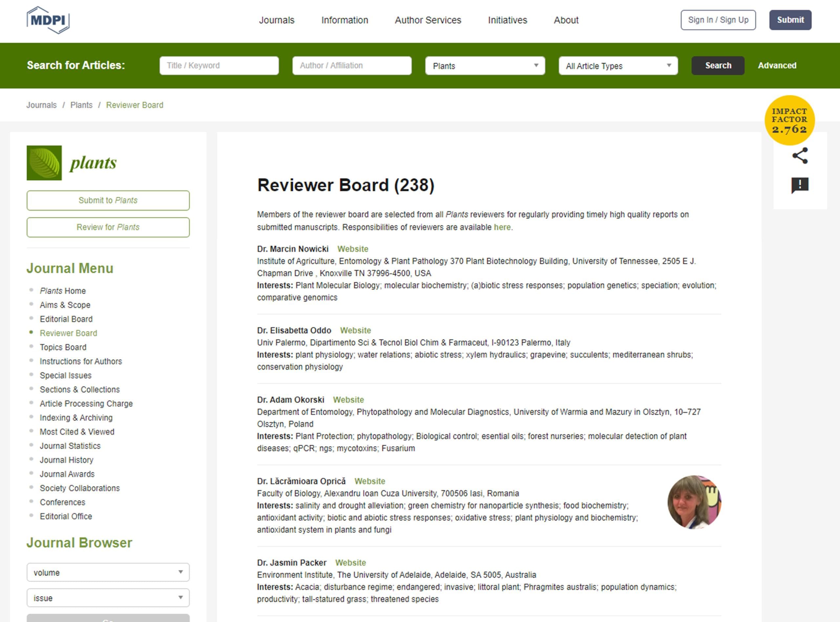The width and height of the screenshot is (840, 622).
Task: Focus the Title / Keyword field
Action: click(219, 66)
